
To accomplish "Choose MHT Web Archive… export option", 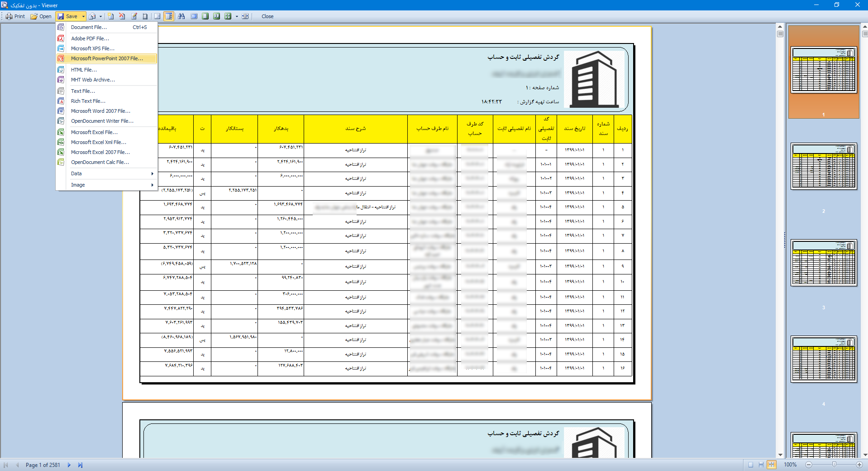I will coord(106,80).
